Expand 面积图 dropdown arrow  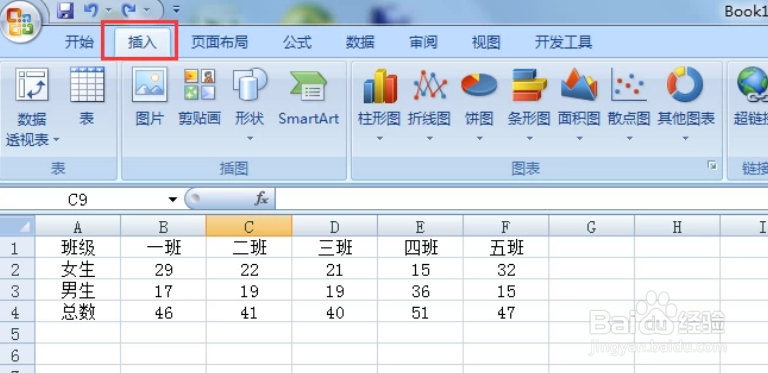579,139
